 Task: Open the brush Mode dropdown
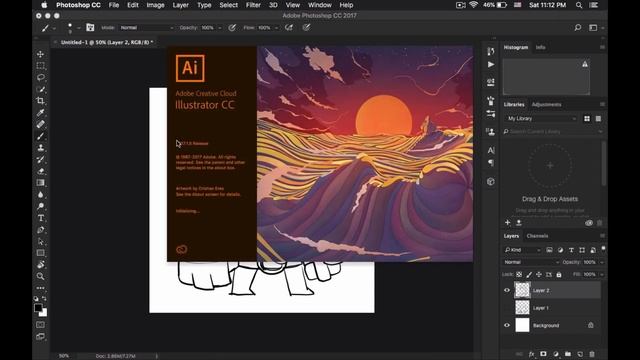pyautogui.click(x=147, y=27)
